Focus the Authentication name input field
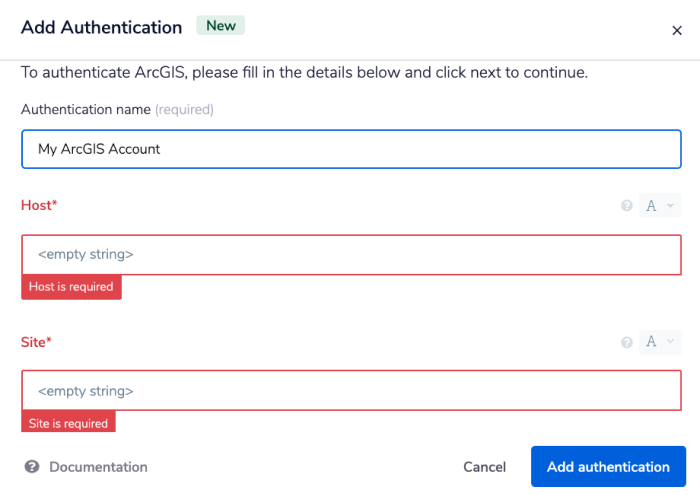Image resolution: width=700 pixels, height=495 pixels. pyautogui.click(x=350, y=149)
